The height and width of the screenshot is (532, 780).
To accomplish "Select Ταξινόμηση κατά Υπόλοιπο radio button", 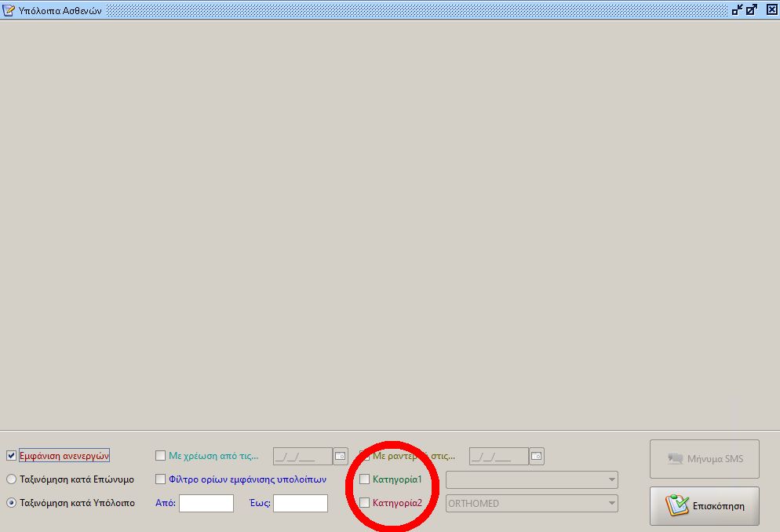I will 11,503.
